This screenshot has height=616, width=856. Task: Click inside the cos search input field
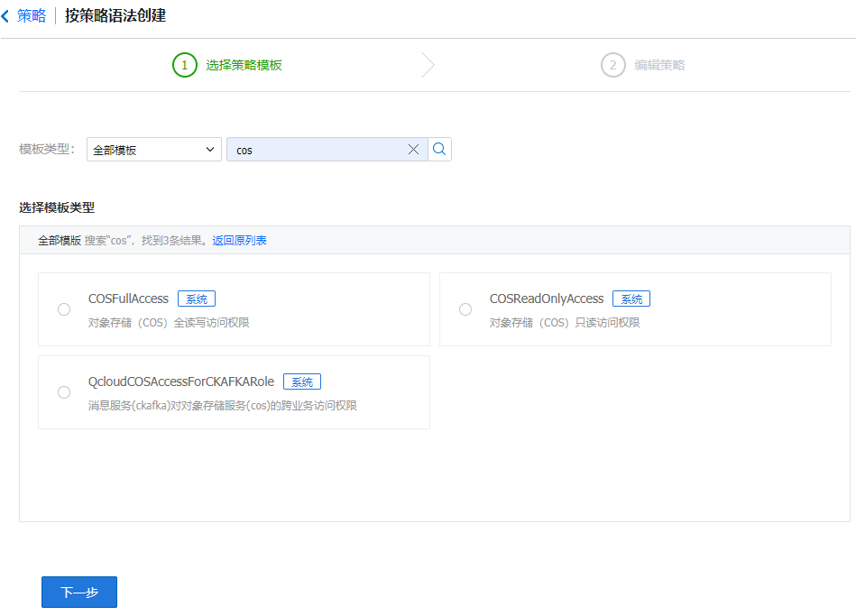tap(316, 149)
